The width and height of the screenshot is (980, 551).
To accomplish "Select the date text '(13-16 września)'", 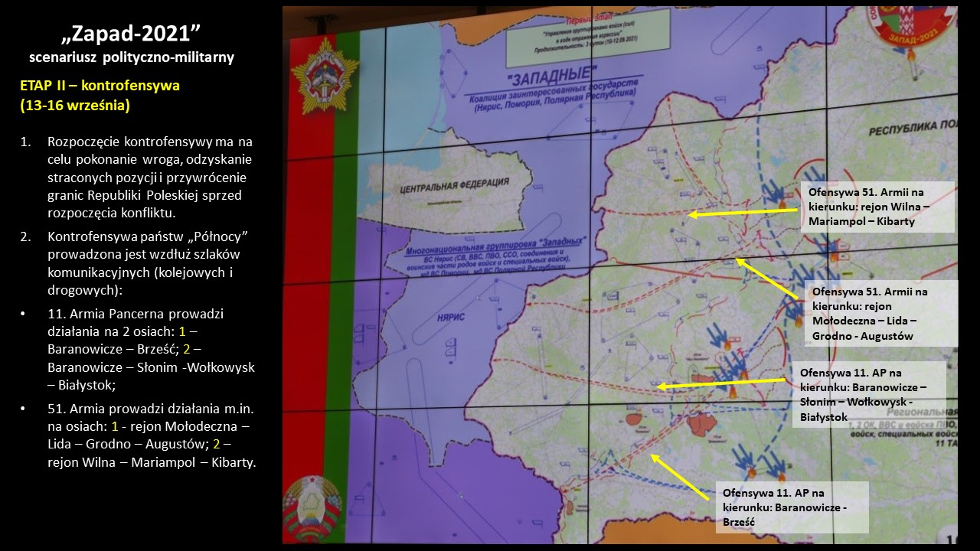I will 75,106.
